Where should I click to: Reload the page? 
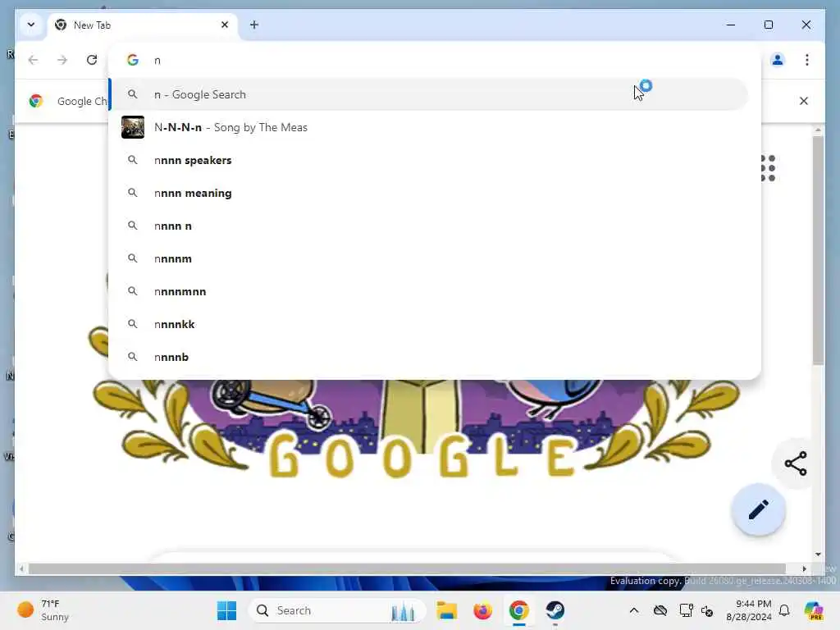point(92,60)
